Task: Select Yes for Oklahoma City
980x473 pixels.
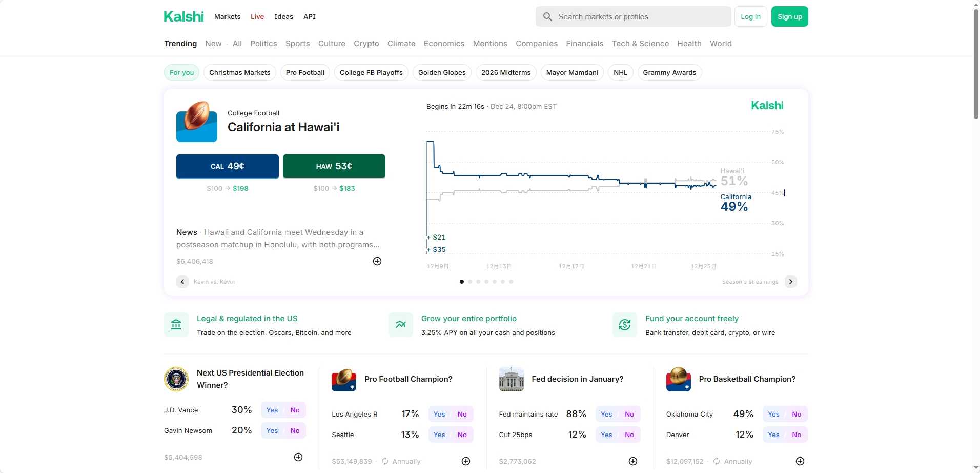Action: pyautogui.click(x=773, y=414)
